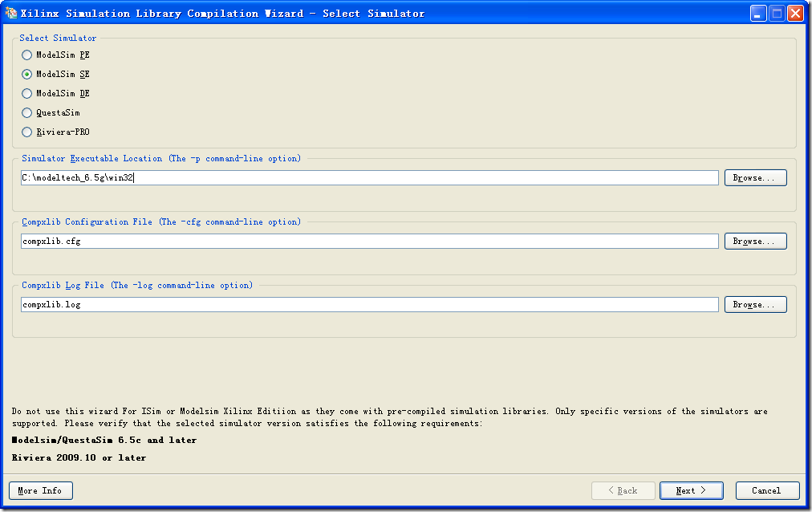Pick the QuestaSim radio option
Viewport: 812px width, 512px height.
27,113
